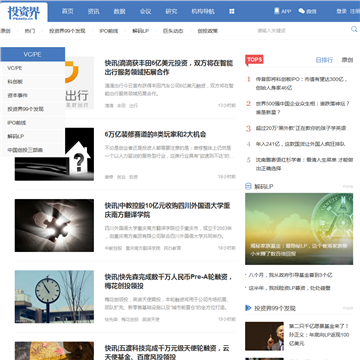This screenshot has width=360, height=360.
Task: Select 投资界99个发现 in the sub-navigation bar
Action: [x=67, y=31]
